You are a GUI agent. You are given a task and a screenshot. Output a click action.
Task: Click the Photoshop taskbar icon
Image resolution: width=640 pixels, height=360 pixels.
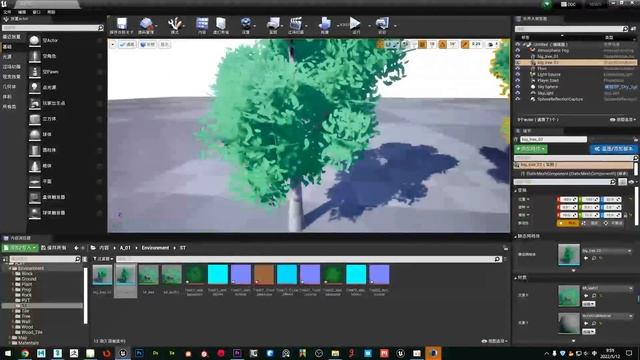click(139, 353)
